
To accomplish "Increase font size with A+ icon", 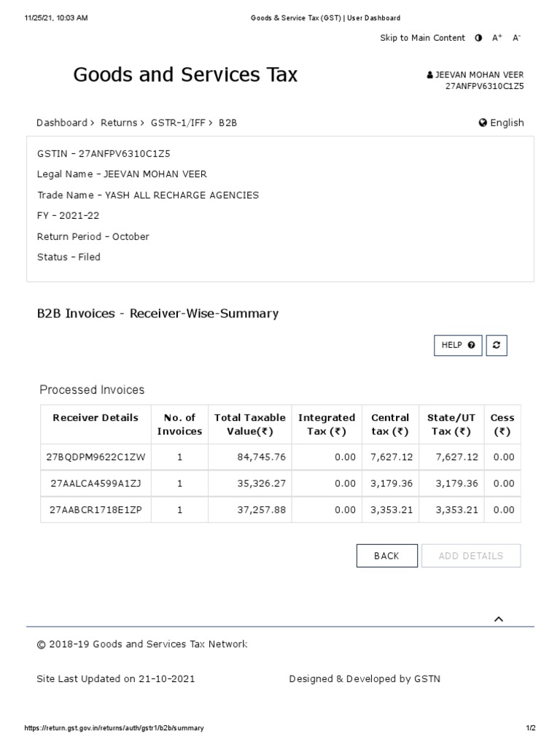I will point(497,38).
